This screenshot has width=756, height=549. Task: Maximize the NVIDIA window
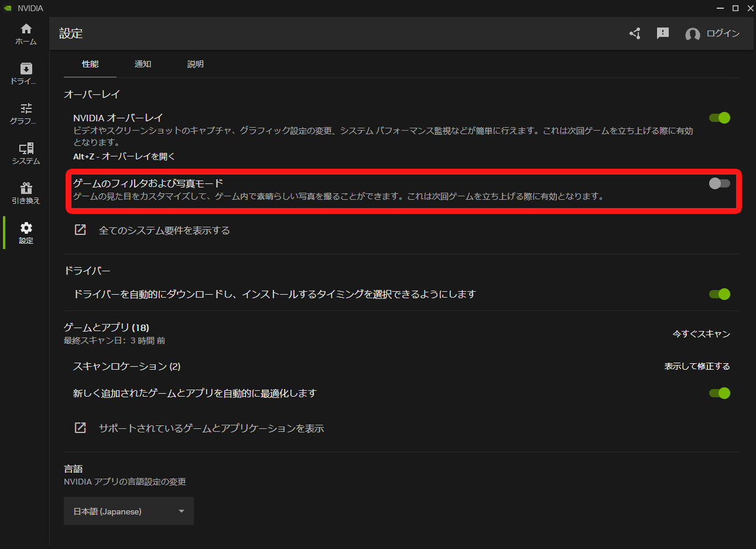pyautogui.click(x=736, y=8)
